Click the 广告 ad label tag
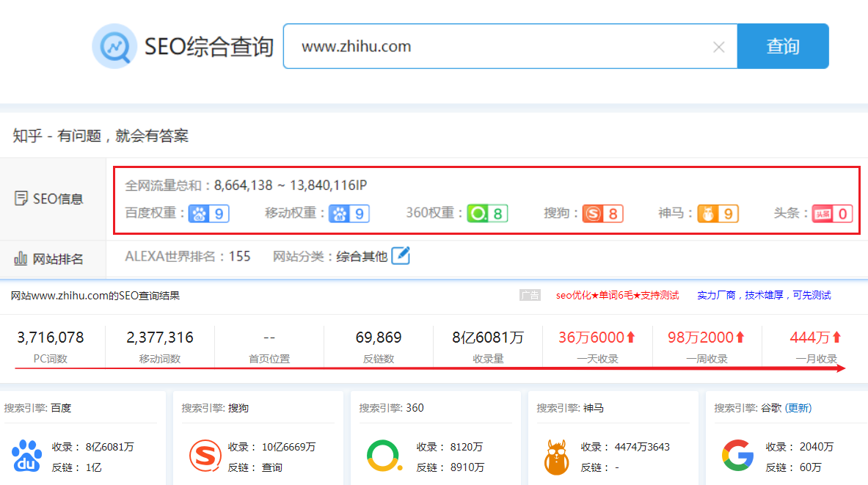868x485 pixels. [x=530, y=295]
